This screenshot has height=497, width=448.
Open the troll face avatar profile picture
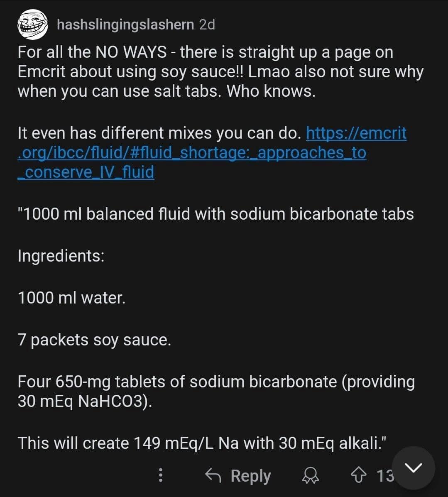(x=32, y=25)
